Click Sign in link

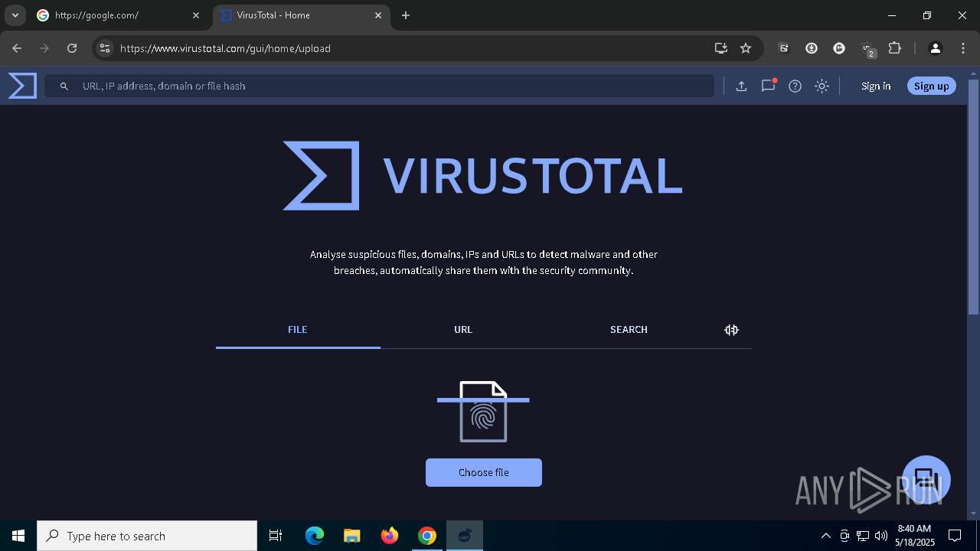coord(876,86)
